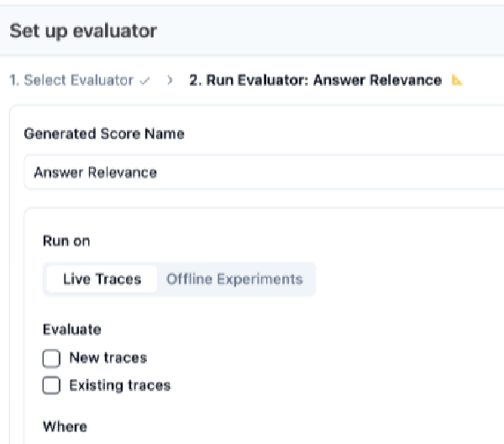Click the 'Run on' label

(66, 240)
